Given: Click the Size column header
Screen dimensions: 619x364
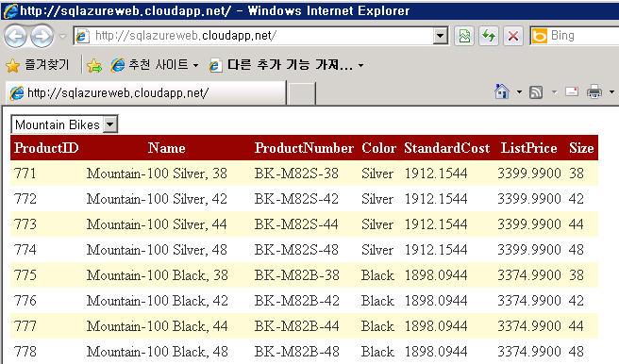Looking at the screenshot, I should click(581, 148).
